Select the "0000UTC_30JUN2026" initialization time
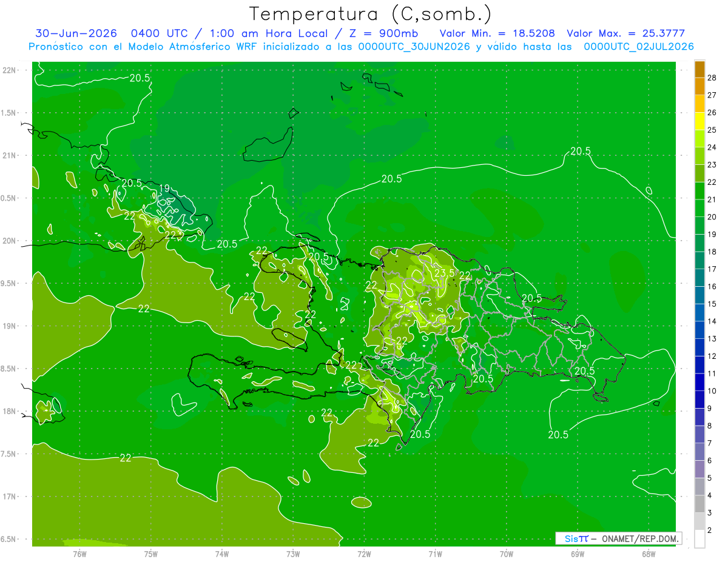The width and height of the screenshot is (728, 562). 414,47
